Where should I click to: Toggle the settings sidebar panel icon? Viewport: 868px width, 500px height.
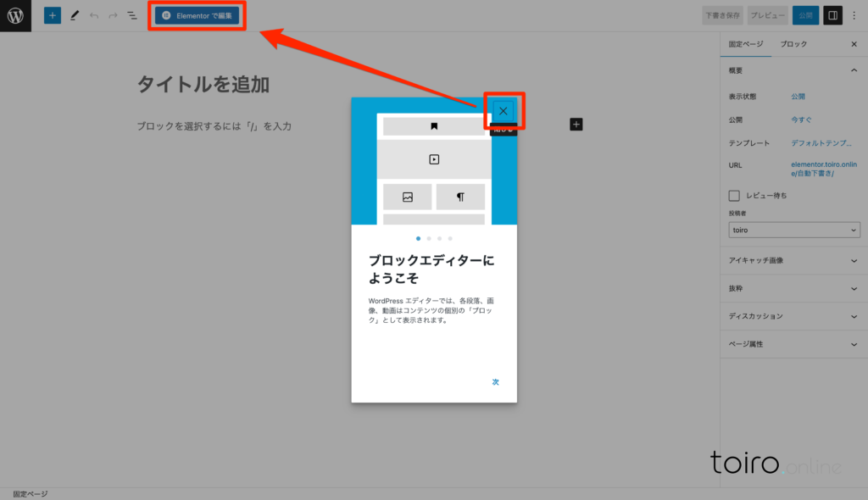[832, 15]
